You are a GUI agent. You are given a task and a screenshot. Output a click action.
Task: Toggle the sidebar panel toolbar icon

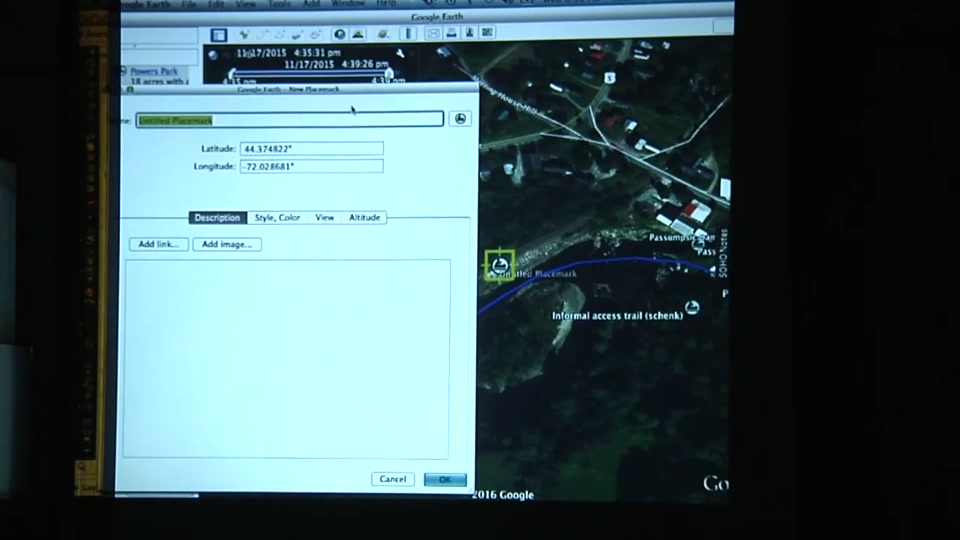pyautogui.click(x=219, y=35)
